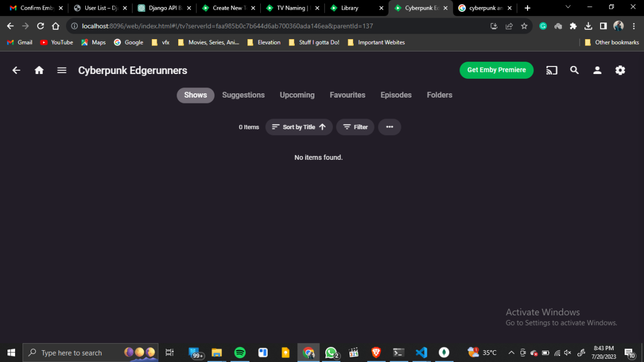Click the install app icon in address bar
The width and height of the screenshot is (644, 362).
(x=494, y=26)
